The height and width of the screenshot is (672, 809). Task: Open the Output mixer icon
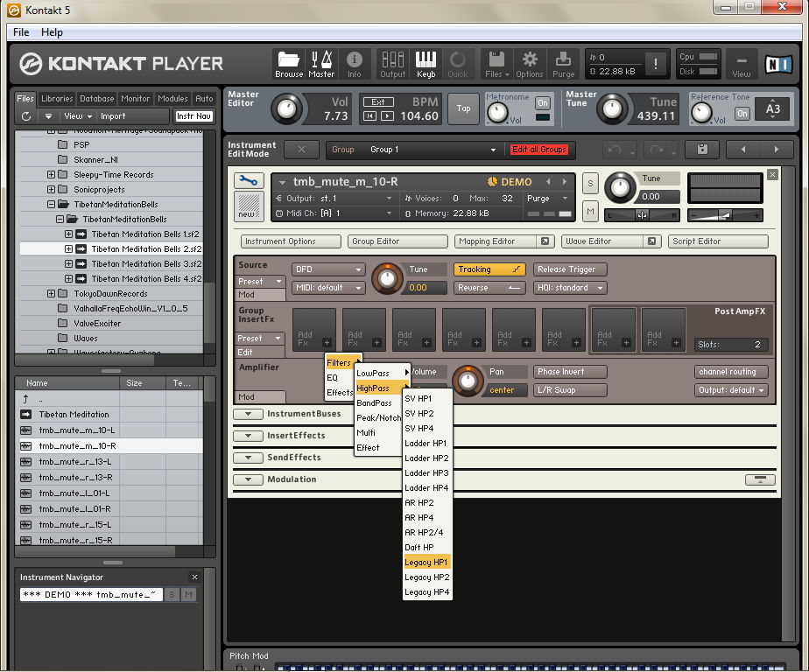pyautogui.click(x=392, y=64)
